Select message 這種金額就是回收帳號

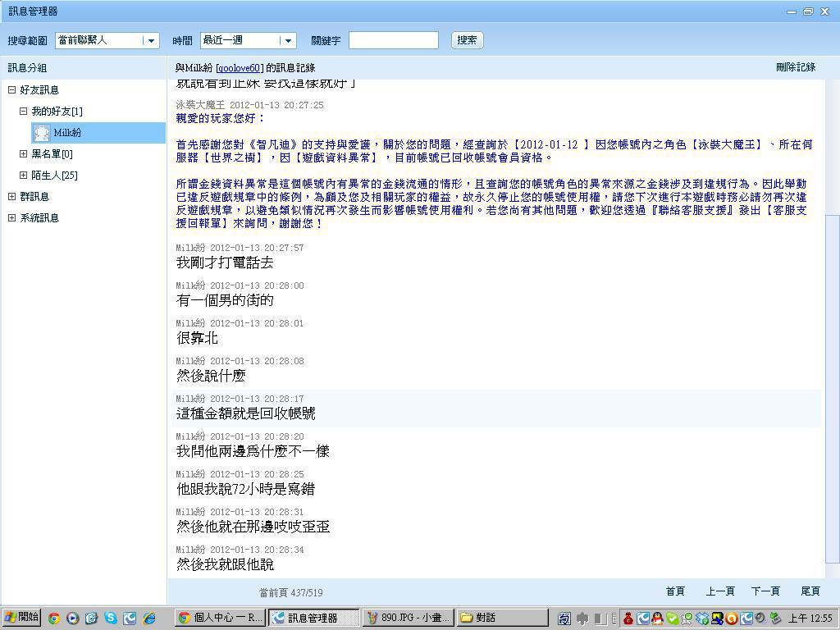click(x=246, y=413)
